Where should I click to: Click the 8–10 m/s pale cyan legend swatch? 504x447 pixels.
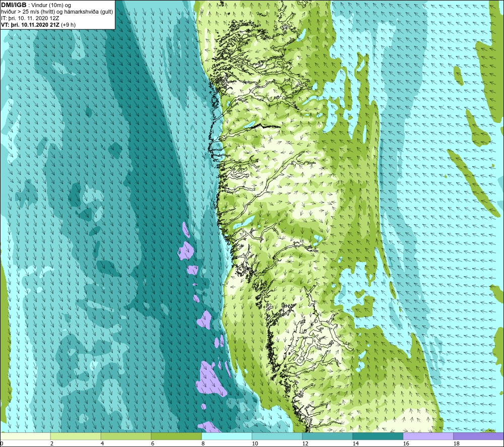[x=227, y=436]
